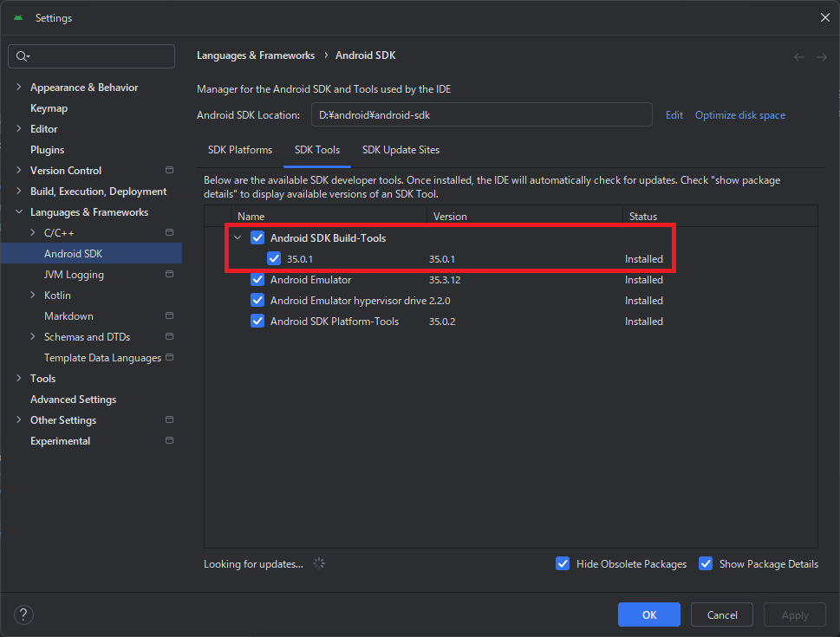This screenshot has width=840, height=637.
Task: Click the search magnifier icon in sidebar
Action: [22, 56]
